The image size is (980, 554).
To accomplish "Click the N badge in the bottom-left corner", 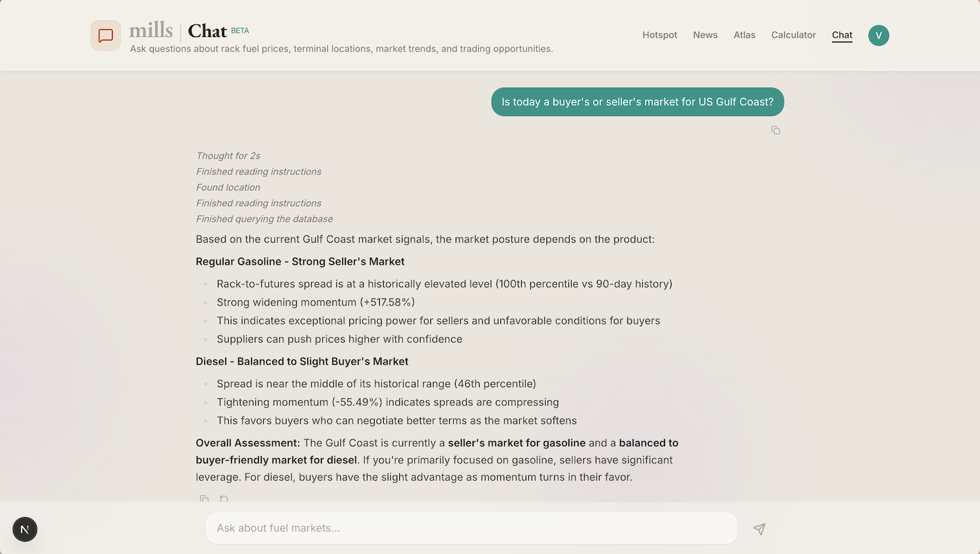I will (x=25, y=529).
